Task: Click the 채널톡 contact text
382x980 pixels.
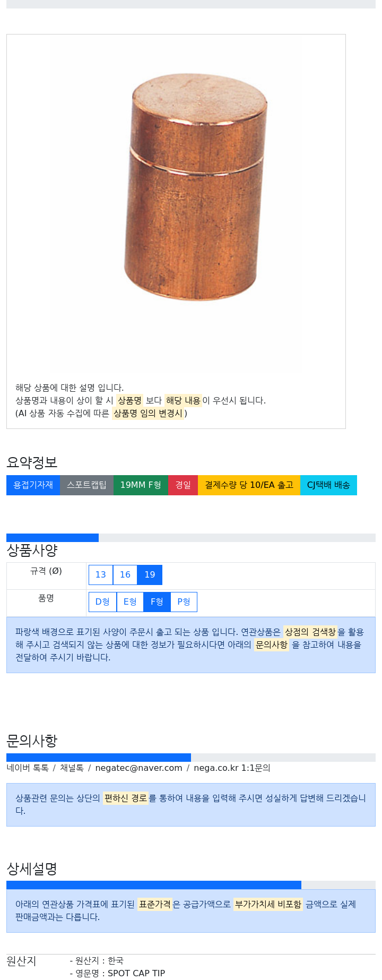Action: [x=72, y=768]
